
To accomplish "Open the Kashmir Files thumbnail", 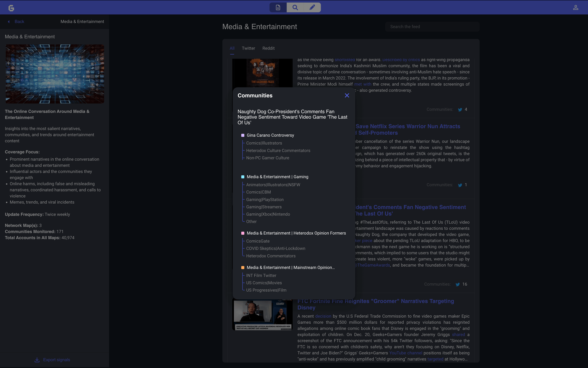I will click(x=263, y=73).
